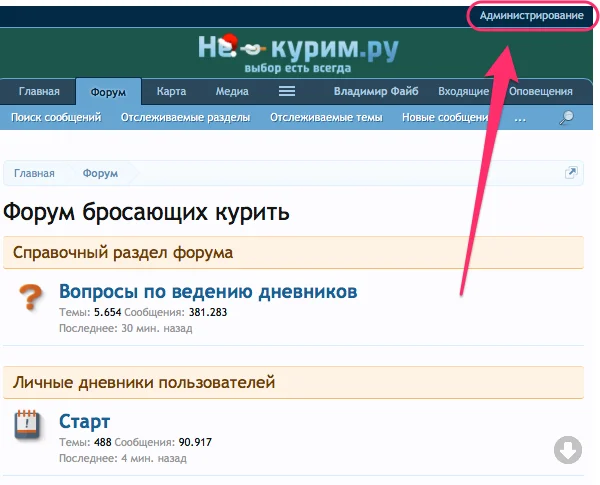Click the 488 topics count
This screenshot has height=485, width=600.
tap(103, 443)
